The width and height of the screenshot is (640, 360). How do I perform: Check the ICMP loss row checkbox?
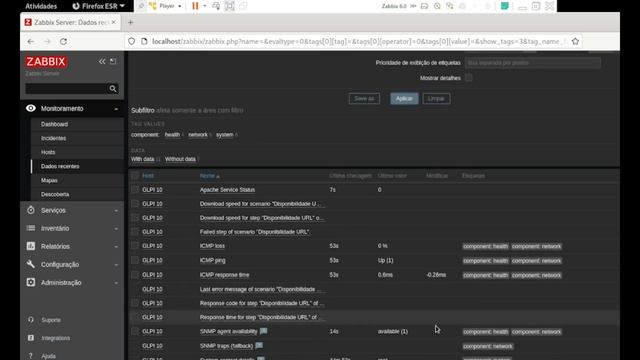click(135, 246)
